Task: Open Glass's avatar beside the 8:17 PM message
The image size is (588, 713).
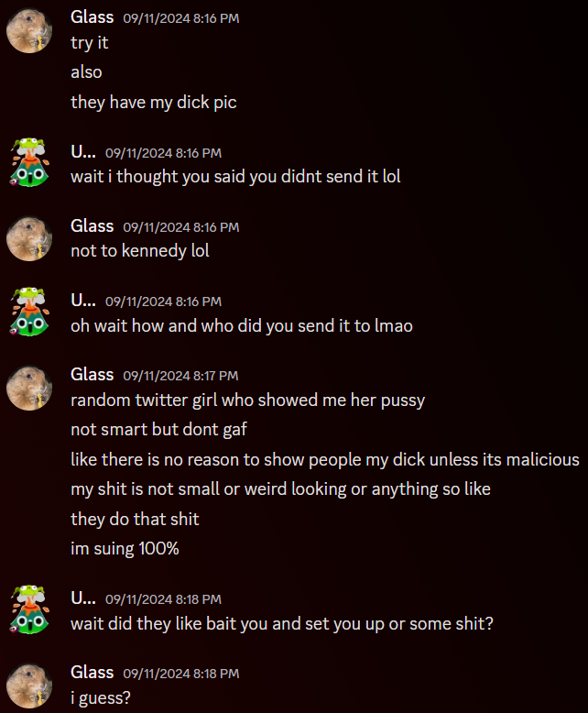Action: [x=29, y=388]
